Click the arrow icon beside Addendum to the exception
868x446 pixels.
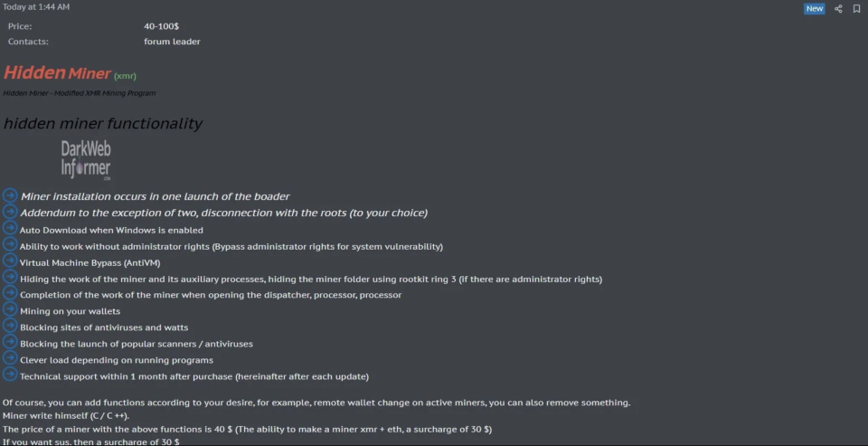[x=10, y=212]
